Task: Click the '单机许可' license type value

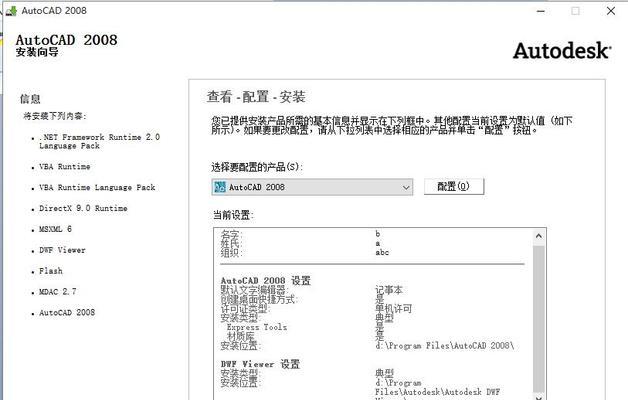Action: click(393, 308)
